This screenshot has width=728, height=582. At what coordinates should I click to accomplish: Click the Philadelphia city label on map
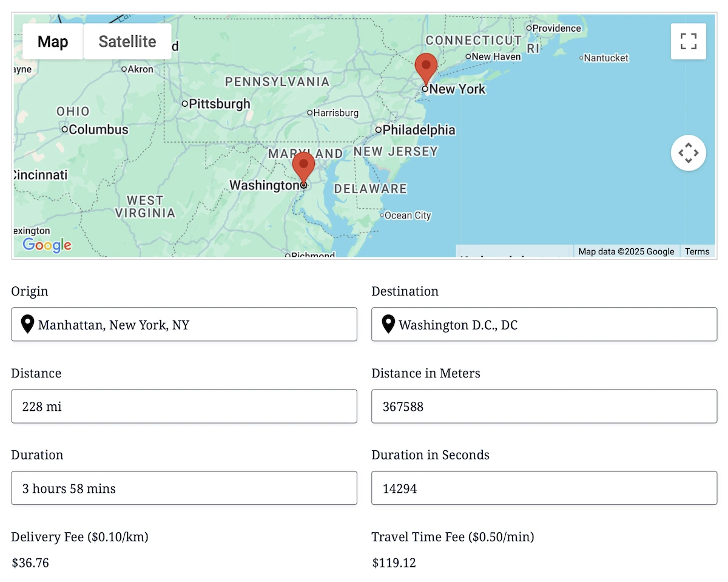pyautogui.click(x=418, y=130)
